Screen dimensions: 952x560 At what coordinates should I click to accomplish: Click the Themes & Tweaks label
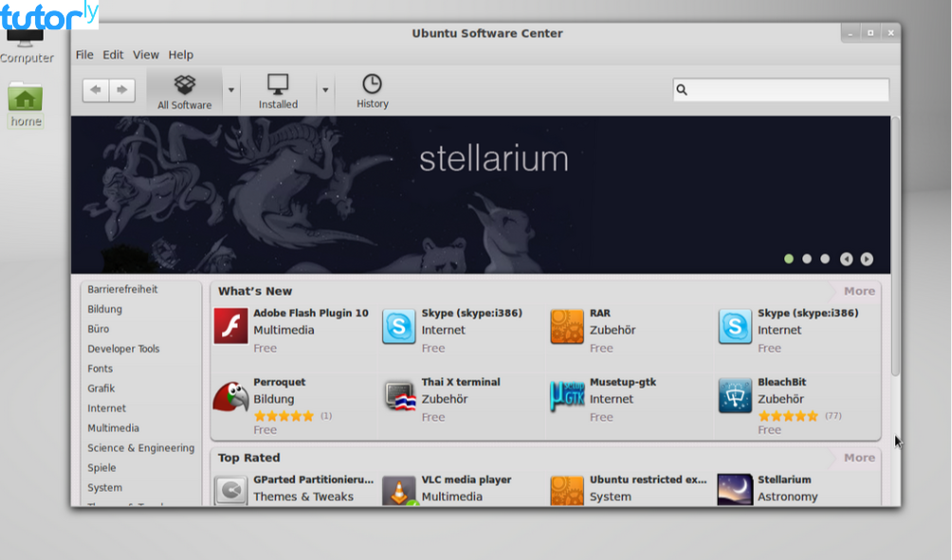coord(303,497)
